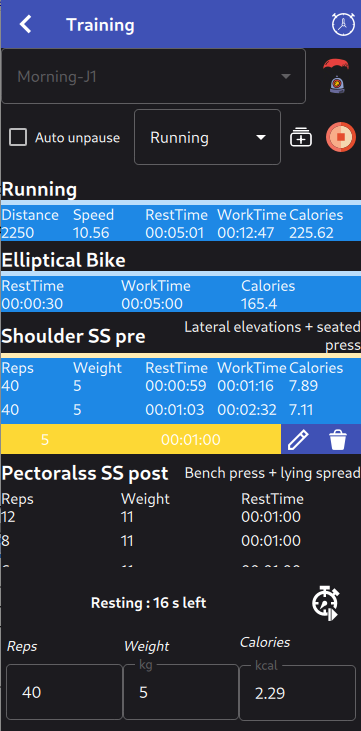Stop training with the red stop button
Image resolution: width=361 pixels, height=731 pixels.
(x=340, y=138)
